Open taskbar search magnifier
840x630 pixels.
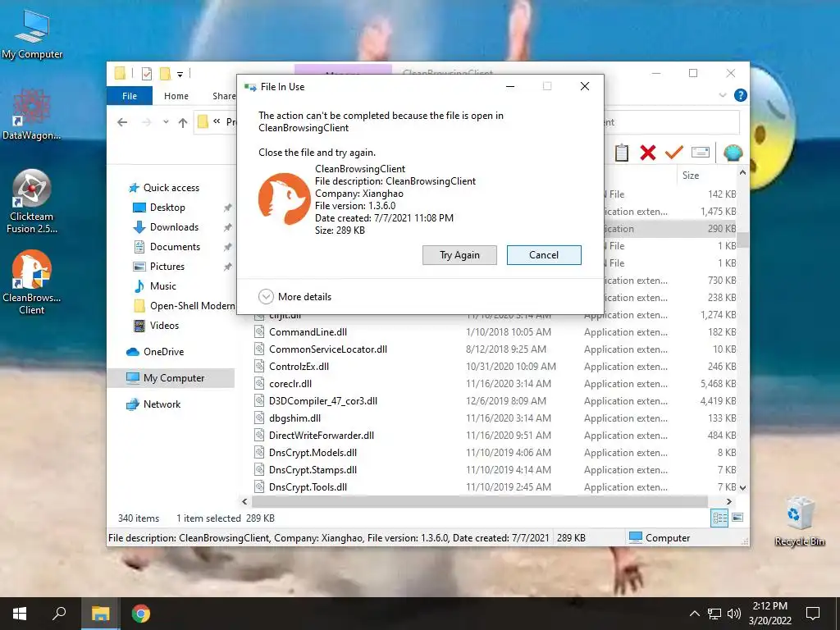pos(59,614)
